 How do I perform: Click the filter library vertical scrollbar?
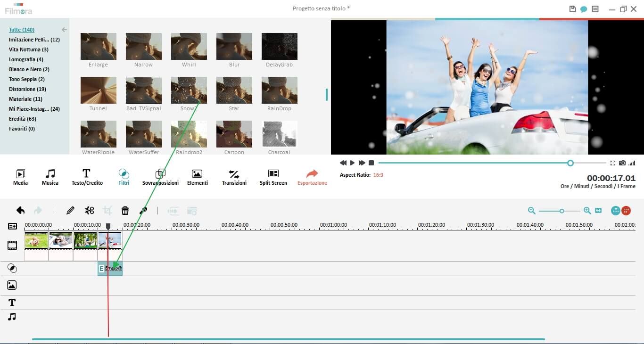pos(326,95)
